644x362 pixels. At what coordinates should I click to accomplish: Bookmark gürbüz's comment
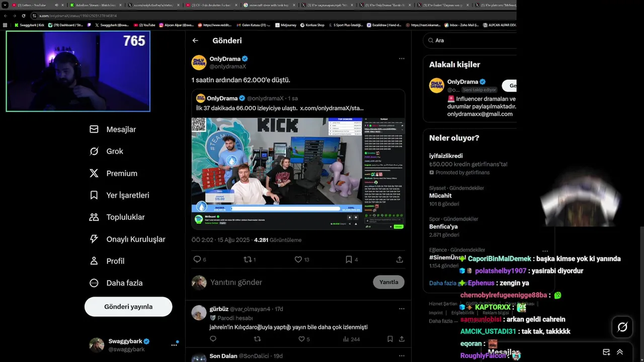pos(390,339)
